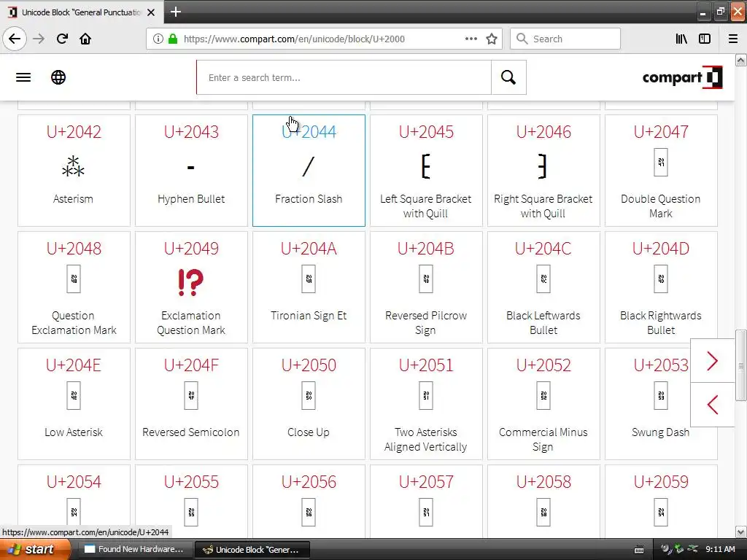
Task: Open the U+2048 Question Exclamation Mark card
Action: click(74, 287)
